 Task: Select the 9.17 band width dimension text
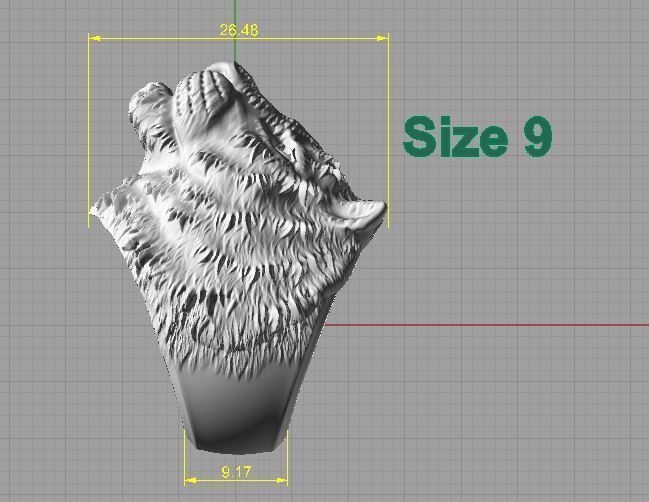coord(236,472)
